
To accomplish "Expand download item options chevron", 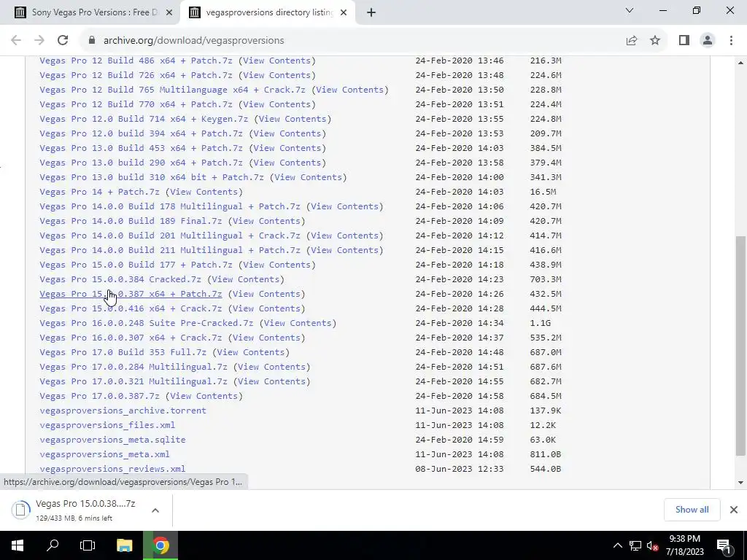I will 155,510.
